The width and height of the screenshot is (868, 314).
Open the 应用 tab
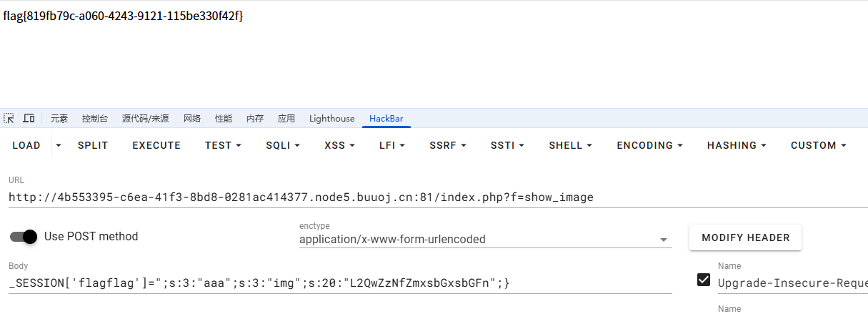click(x=286, y=119)
